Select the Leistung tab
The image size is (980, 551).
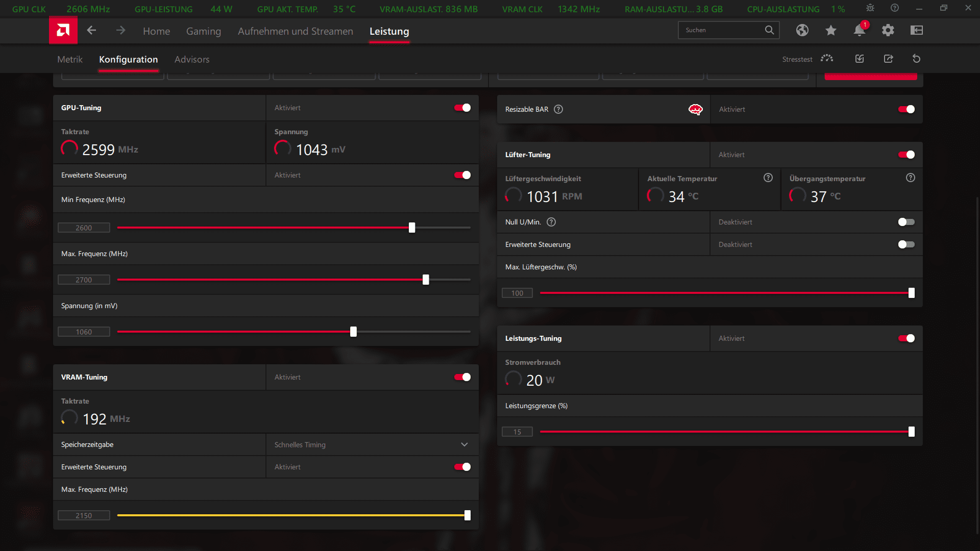coord(389,31)
